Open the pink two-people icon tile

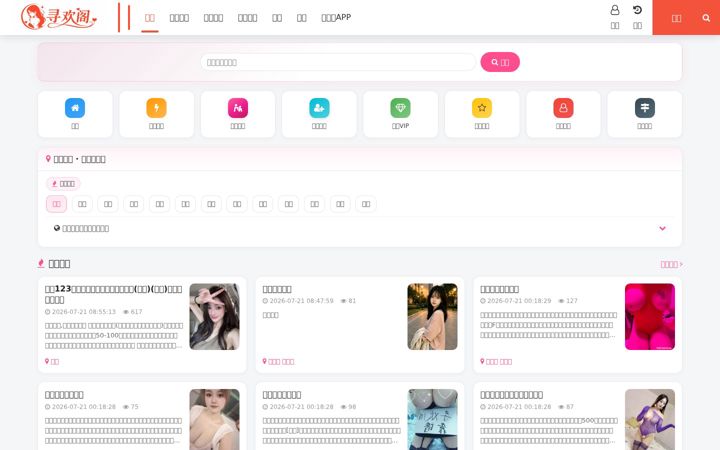click(x=238, y=108)
